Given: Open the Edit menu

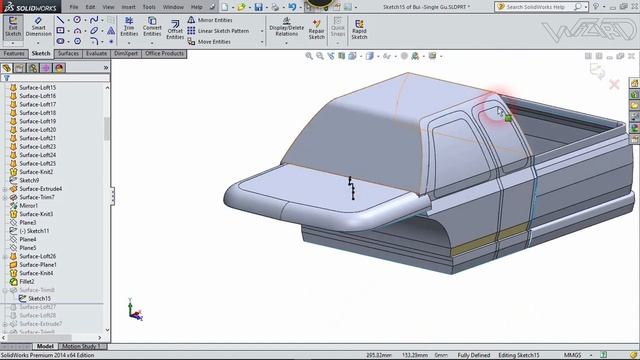Looking at the screenshot, I should (91, 7).
